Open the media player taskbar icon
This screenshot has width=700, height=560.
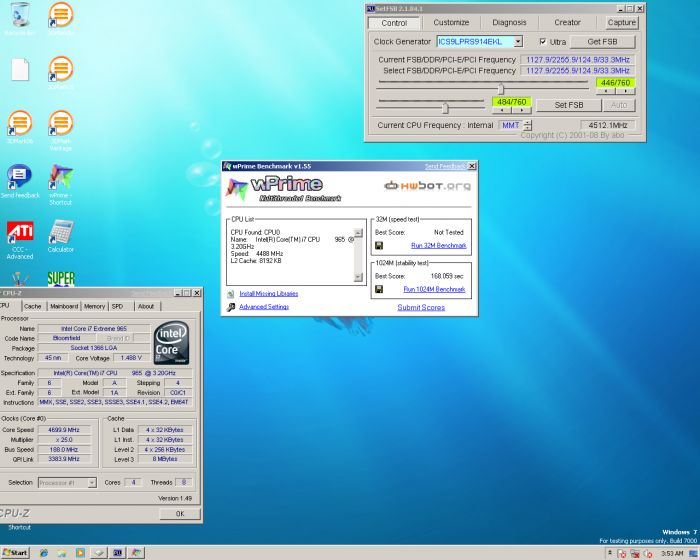80,553
